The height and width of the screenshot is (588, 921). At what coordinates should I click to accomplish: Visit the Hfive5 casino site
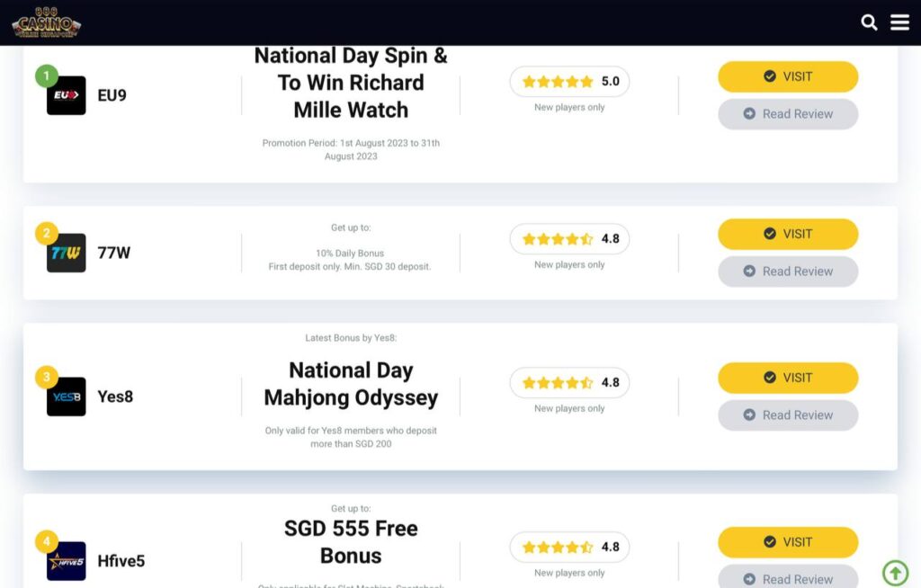(788, 542)
